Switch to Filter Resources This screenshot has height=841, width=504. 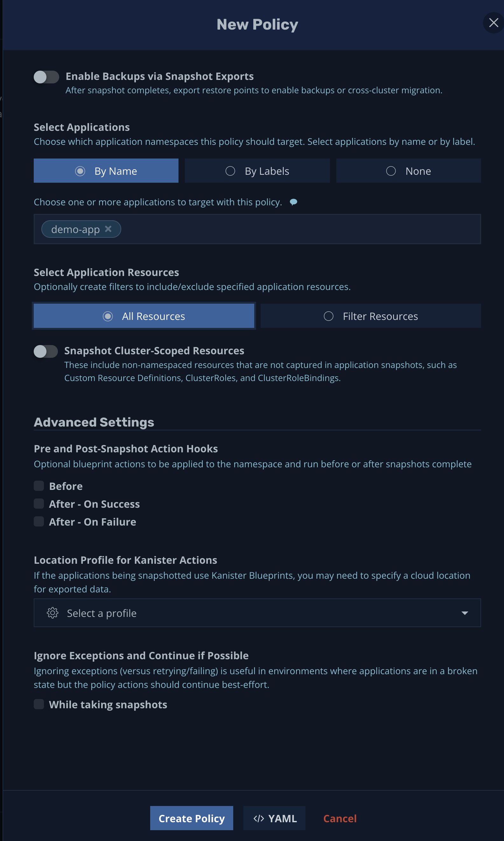tap(371, 316)
